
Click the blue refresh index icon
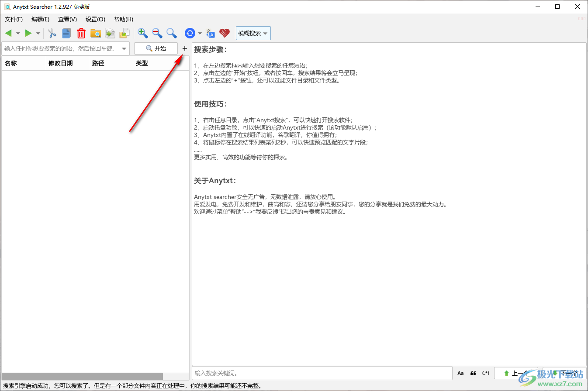tap(190, 33)
